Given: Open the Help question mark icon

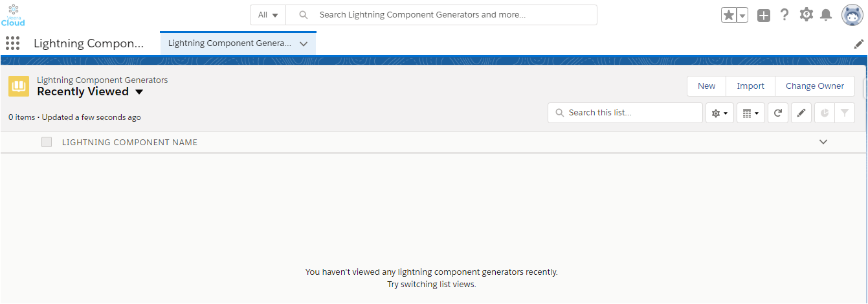Looking at the screenshot, I should (785, 15).
